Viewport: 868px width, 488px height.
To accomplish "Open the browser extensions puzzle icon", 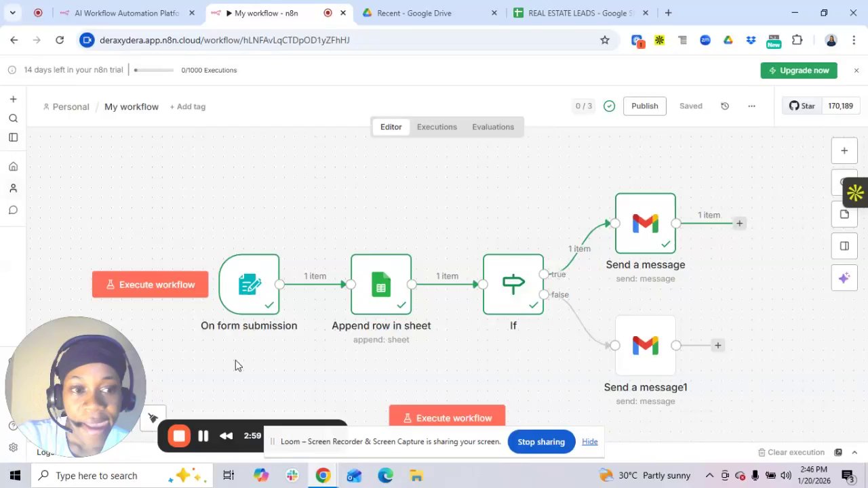I will 797,40.
